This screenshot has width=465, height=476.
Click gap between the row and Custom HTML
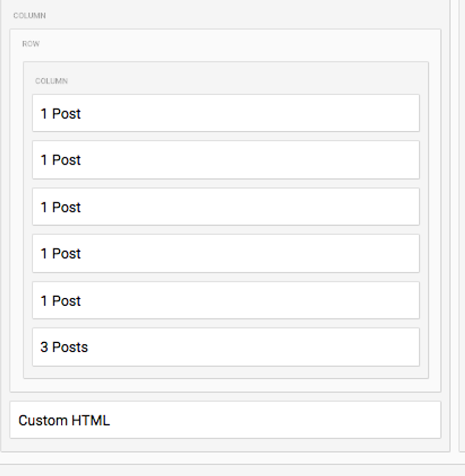click(x=225, y=397)
